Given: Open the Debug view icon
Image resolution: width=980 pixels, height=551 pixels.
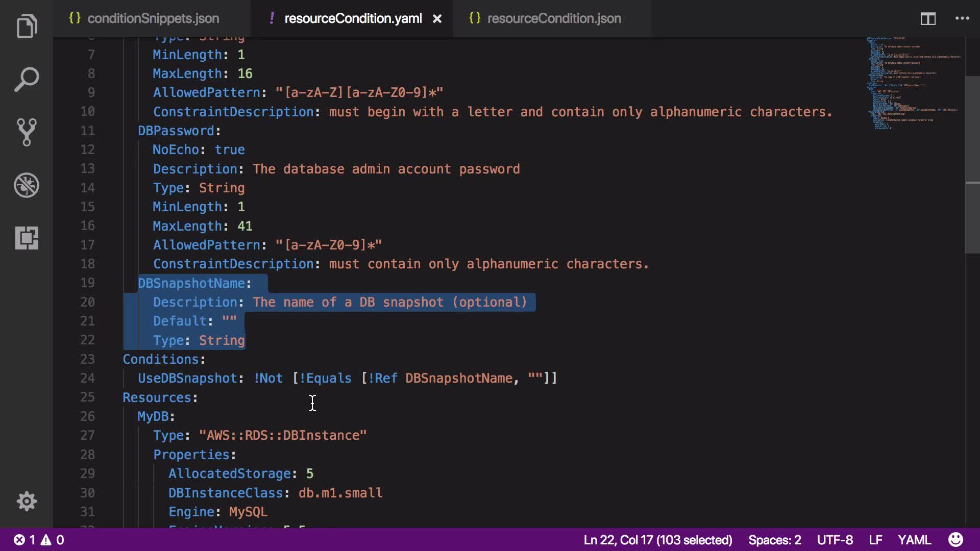Looking at the screenshot, I should coord(27,185).
